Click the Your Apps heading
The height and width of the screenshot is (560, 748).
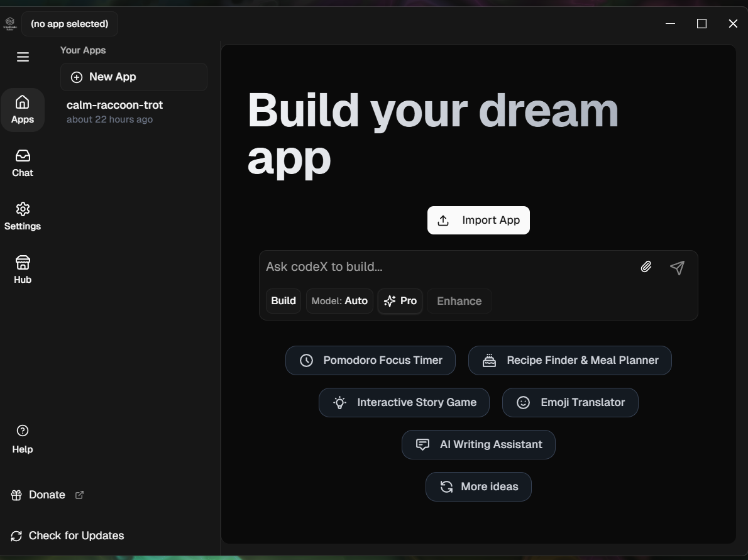pyautogui.click(x=83, y=50)
